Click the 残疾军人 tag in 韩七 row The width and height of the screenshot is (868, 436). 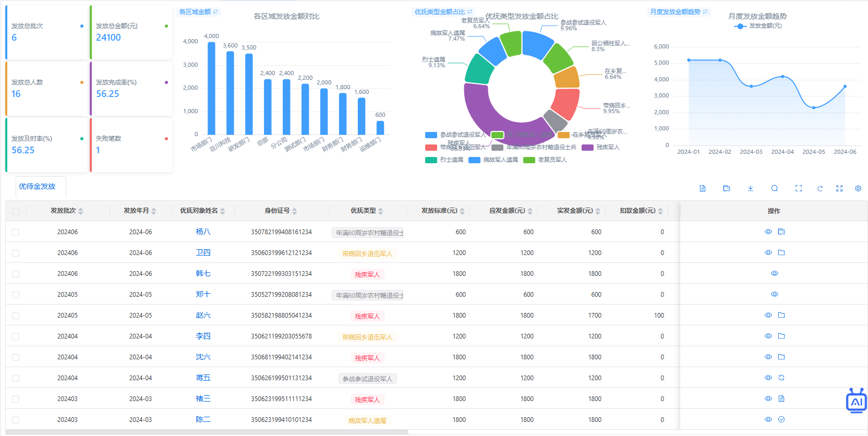coord(367,274)
